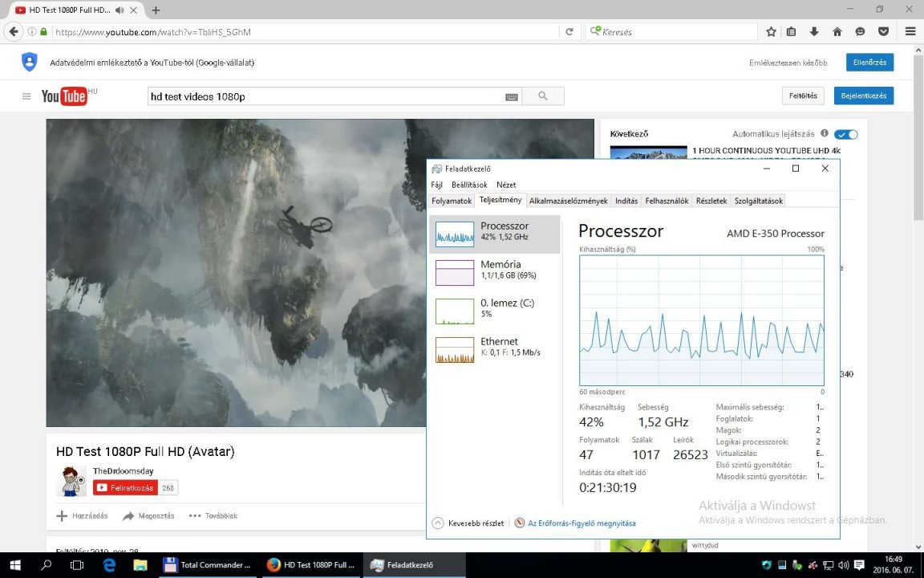Bookmark this page with the star icon

pos(771,32)
